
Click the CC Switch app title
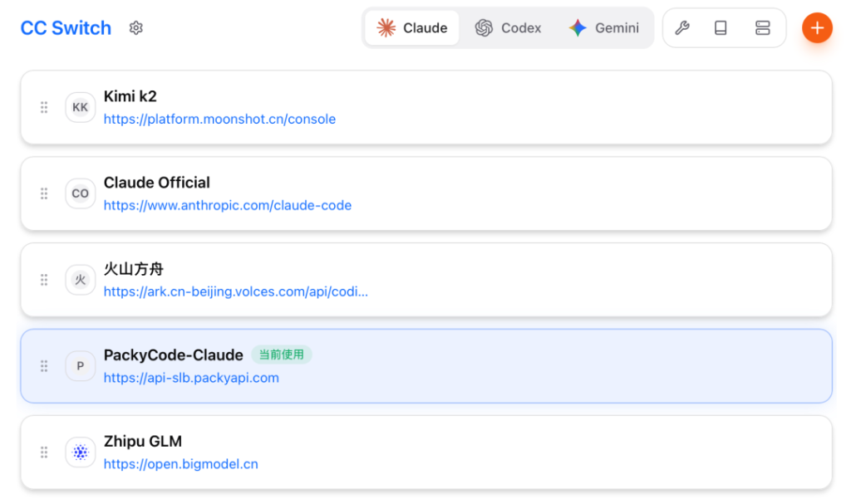click(x=66, y=28)
